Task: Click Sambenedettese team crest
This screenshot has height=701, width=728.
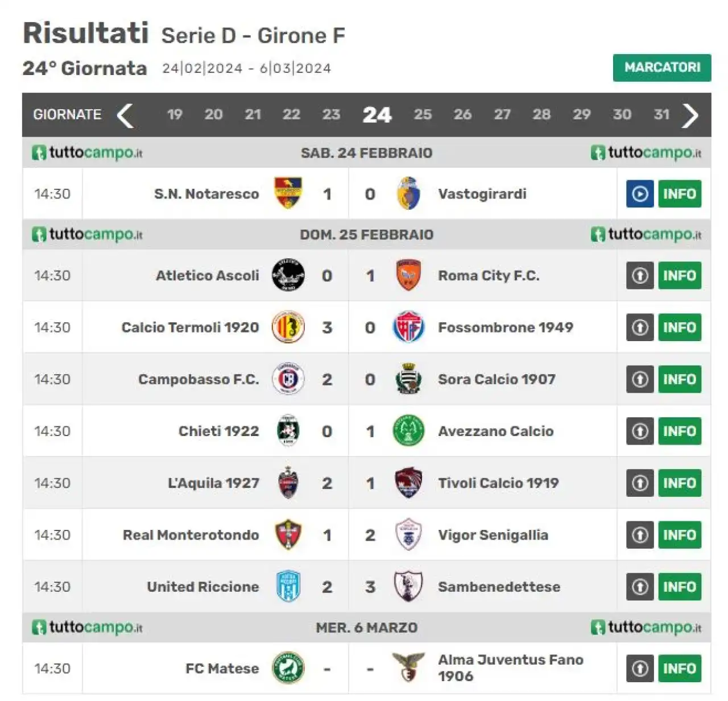Action: [x=408, y=587]
